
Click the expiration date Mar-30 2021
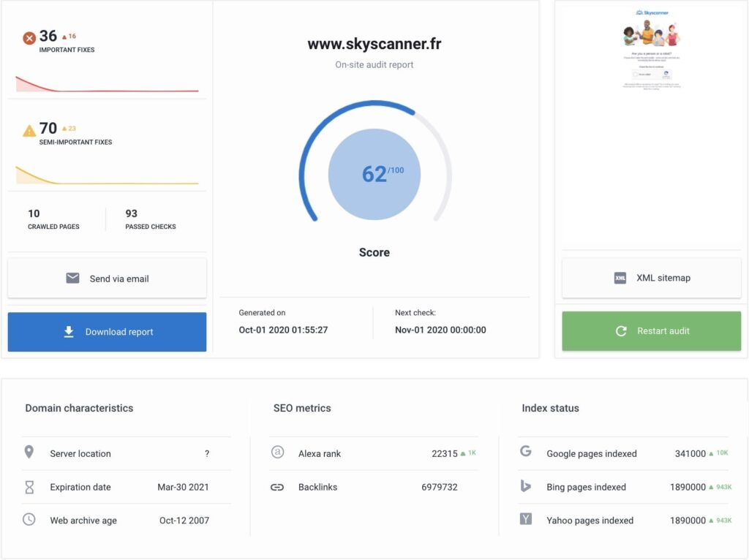[x=184, y=487]
